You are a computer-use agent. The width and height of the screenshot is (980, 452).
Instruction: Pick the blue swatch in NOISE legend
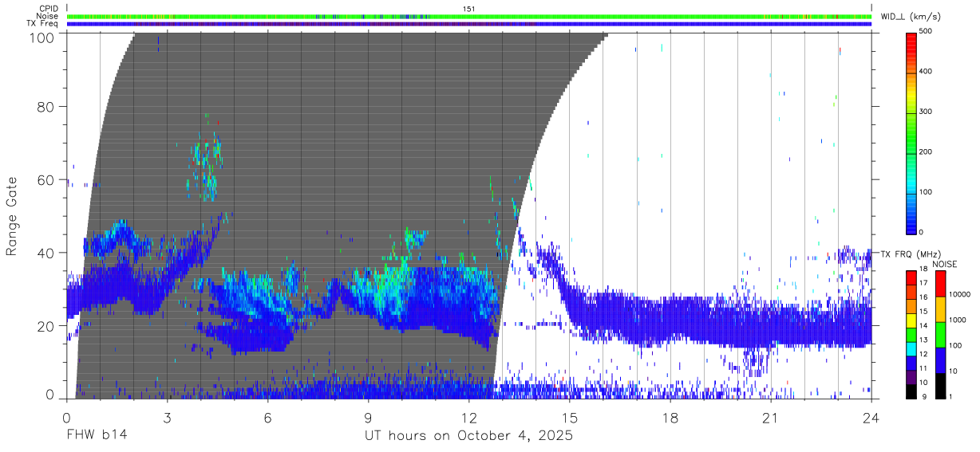(x=940, y=360)
